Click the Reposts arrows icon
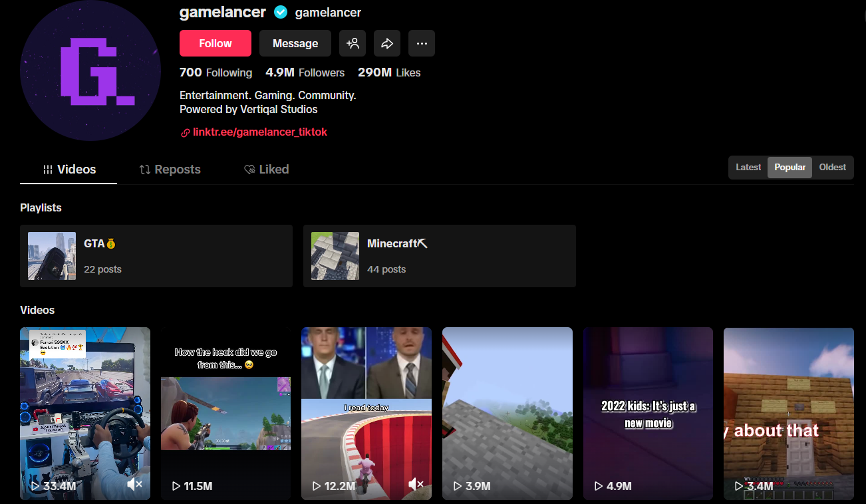This screenshot has height=504, width=866. (145, 169)
